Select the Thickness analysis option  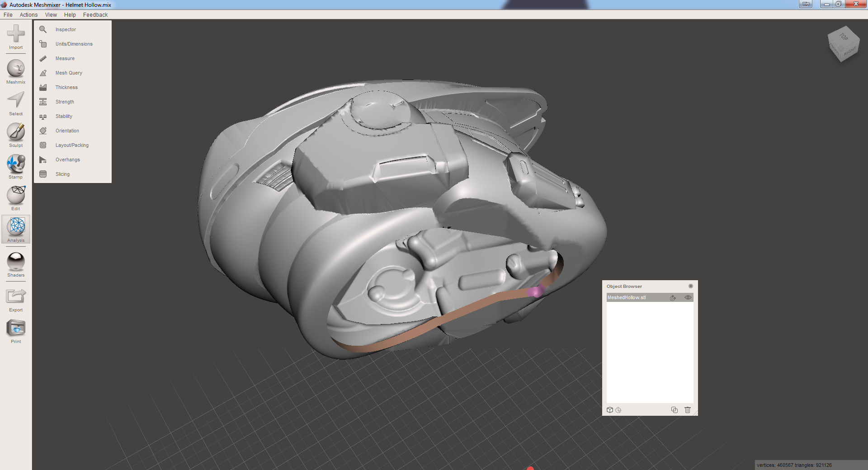coord(66,87)
